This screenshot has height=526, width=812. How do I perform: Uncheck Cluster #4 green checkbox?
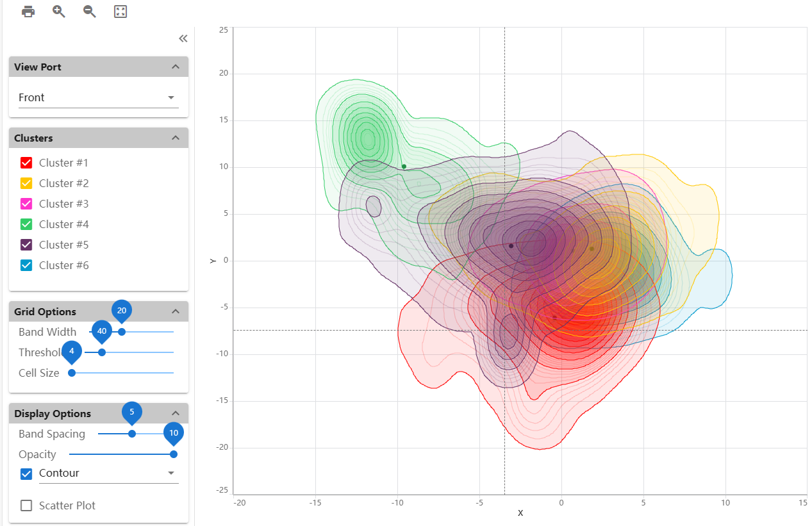coord(26,224)
